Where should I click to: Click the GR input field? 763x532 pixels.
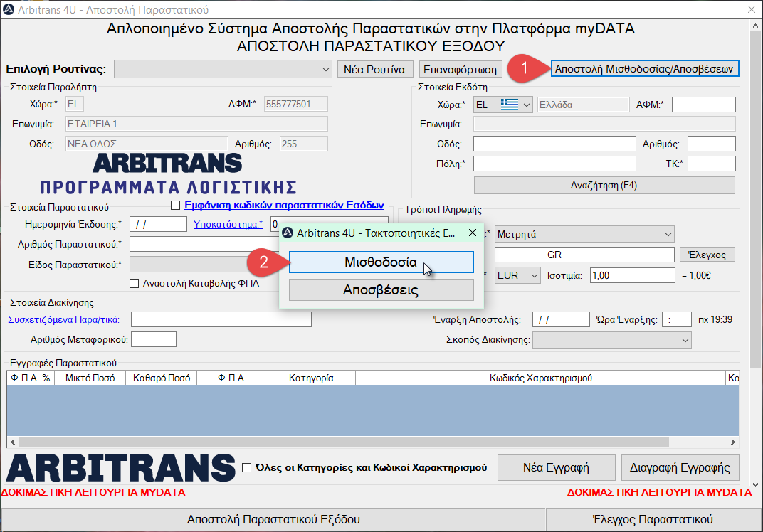point(584,255)
